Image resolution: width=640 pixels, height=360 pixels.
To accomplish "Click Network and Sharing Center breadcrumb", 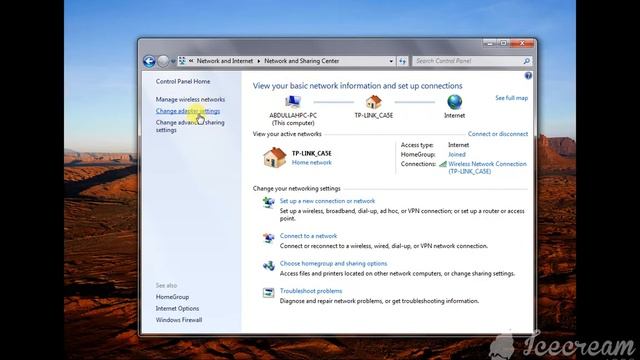I will 302,61.
